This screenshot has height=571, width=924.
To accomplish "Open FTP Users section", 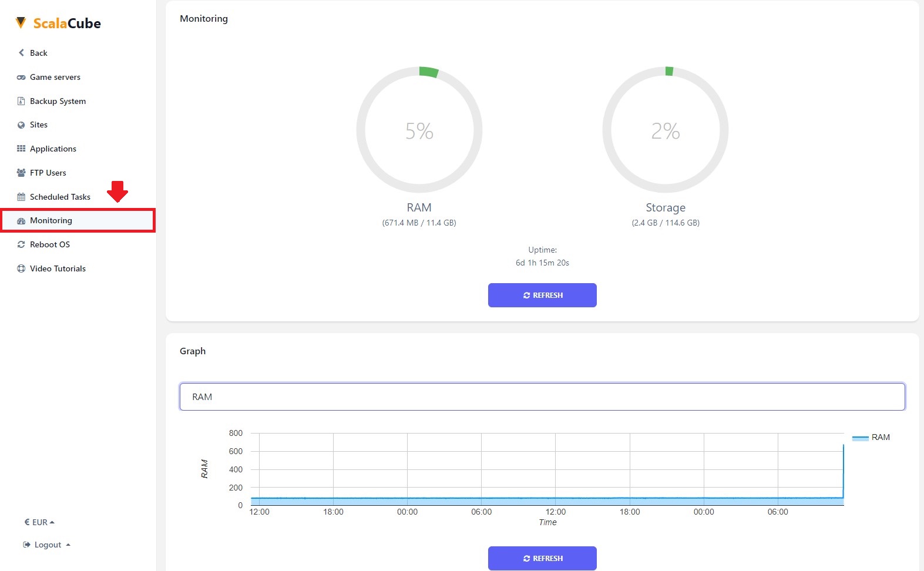I will tap(48, 173).
